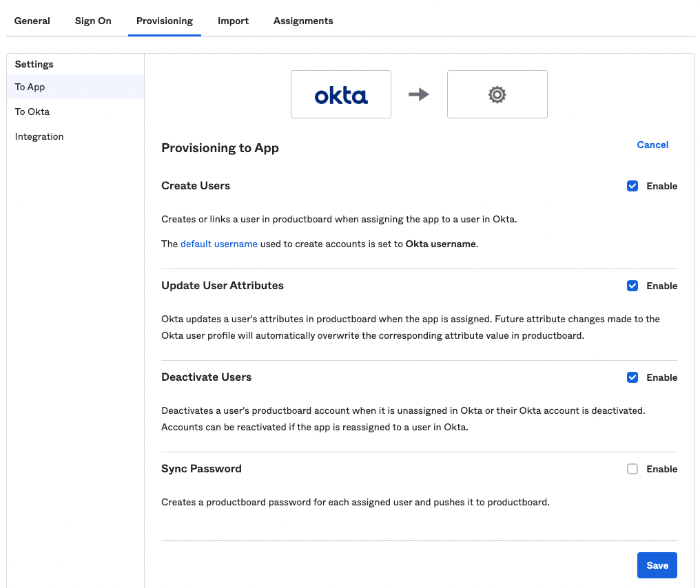Open To Okta settings

click(32, 112)
